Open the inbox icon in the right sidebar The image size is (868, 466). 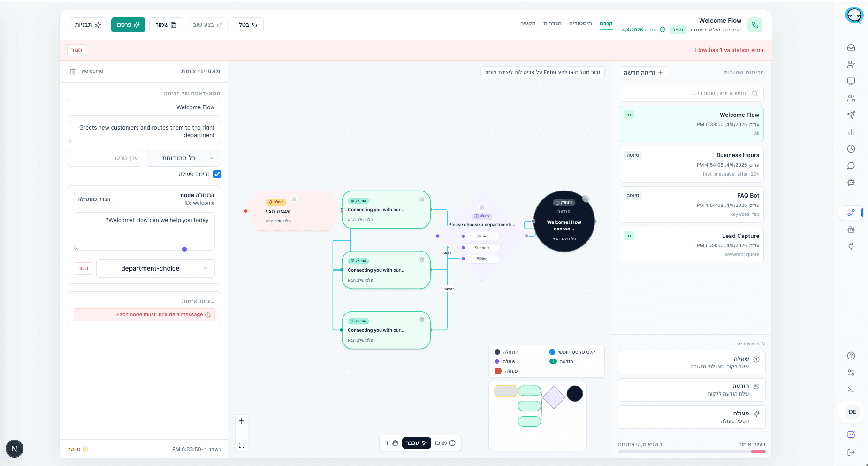(x=852, y=47)
